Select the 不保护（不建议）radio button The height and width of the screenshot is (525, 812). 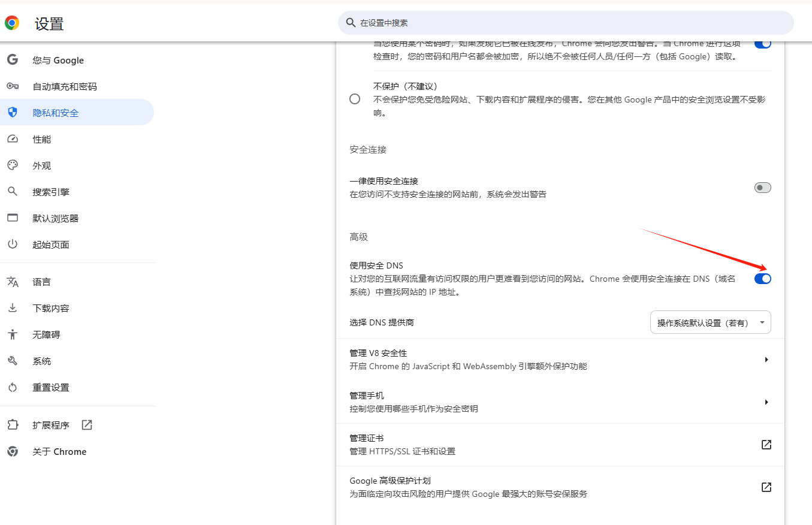point(355,99)
